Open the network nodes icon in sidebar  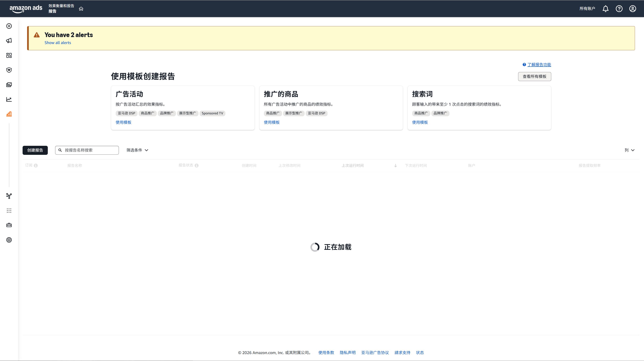[9, 196]
